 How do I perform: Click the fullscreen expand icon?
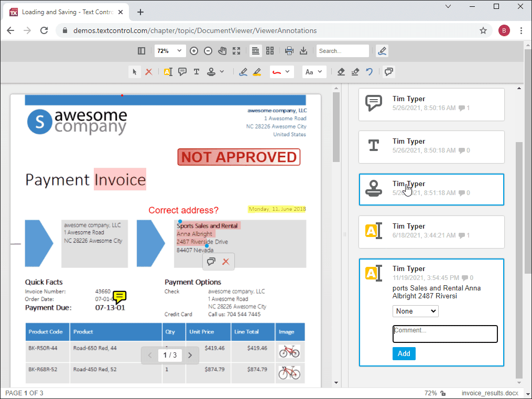pyautogui.click(x=236, y=51)
